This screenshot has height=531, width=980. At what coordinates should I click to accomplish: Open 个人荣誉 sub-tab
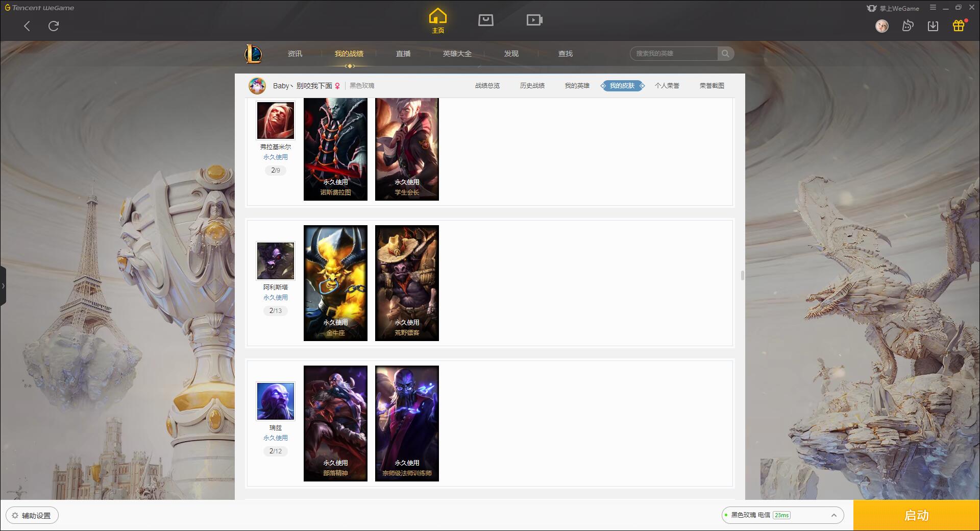click(667, 86)
